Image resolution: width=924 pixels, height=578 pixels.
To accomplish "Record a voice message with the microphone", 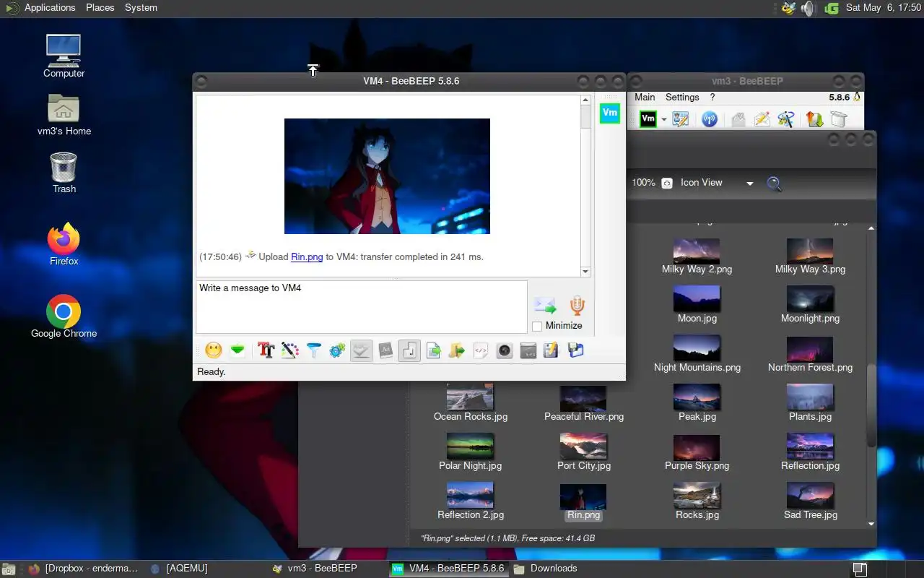I will click(576, 306).
